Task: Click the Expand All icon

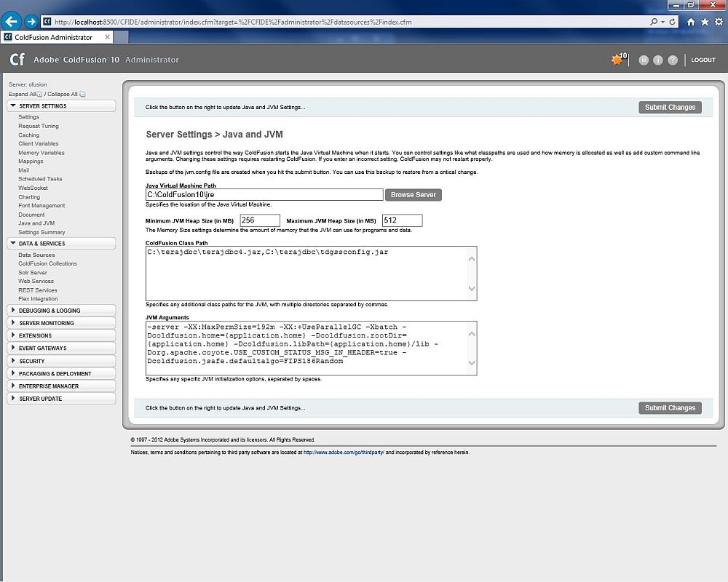Action: coord(39,95)
